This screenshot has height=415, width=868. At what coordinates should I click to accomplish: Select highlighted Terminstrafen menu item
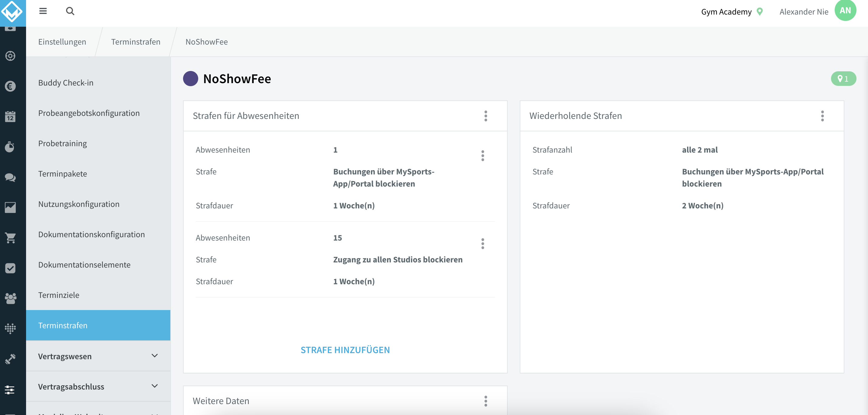pos(98,325)
